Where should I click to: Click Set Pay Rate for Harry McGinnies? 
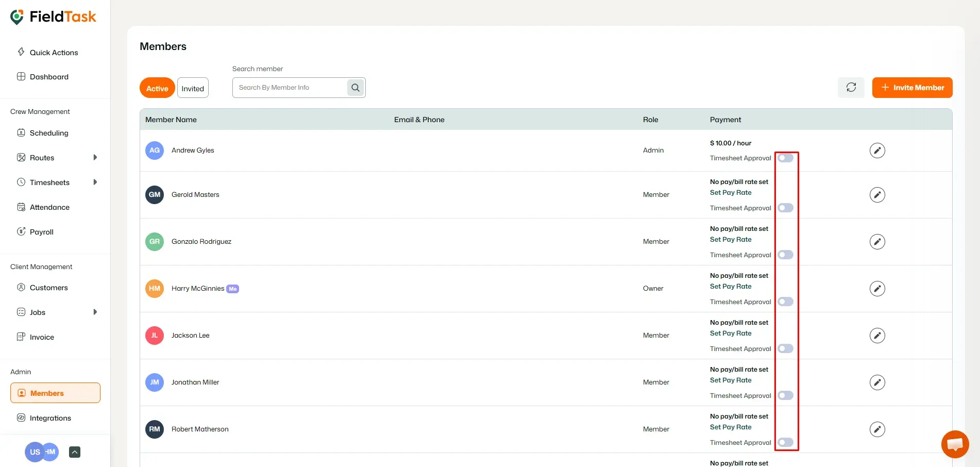click(731, 287)
